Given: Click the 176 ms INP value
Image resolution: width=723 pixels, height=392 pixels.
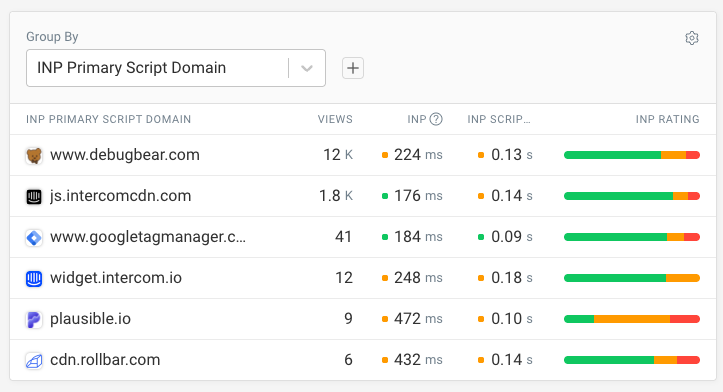Looking at the screenshot, I should (x=418, y=196).
